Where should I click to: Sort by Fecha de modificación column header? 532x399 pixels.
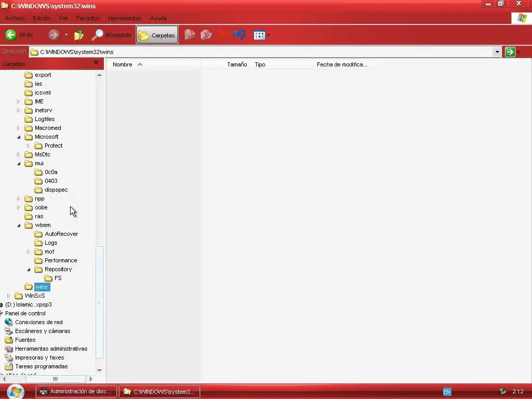(x=343, y=64)
